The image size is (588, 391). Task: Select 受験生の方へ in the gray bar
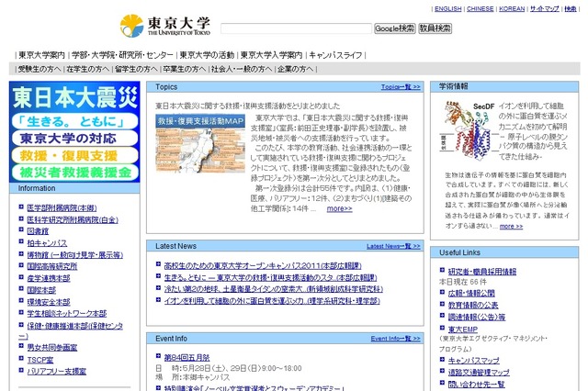pos(40,69)
